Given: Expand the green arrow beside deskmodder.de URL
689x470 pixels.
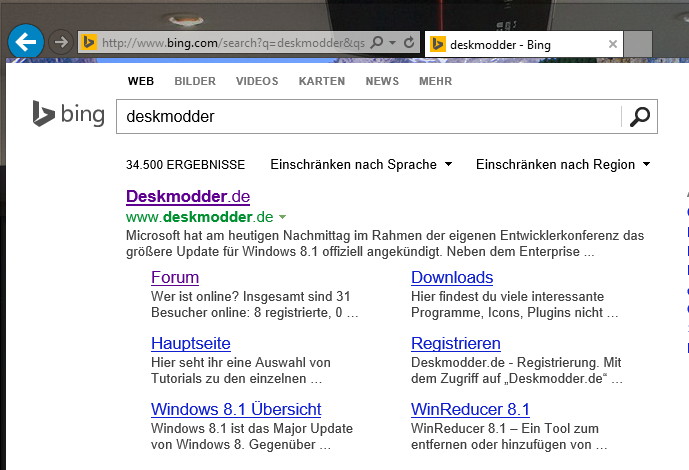Looking at the screenshot, I should [283, 217].
